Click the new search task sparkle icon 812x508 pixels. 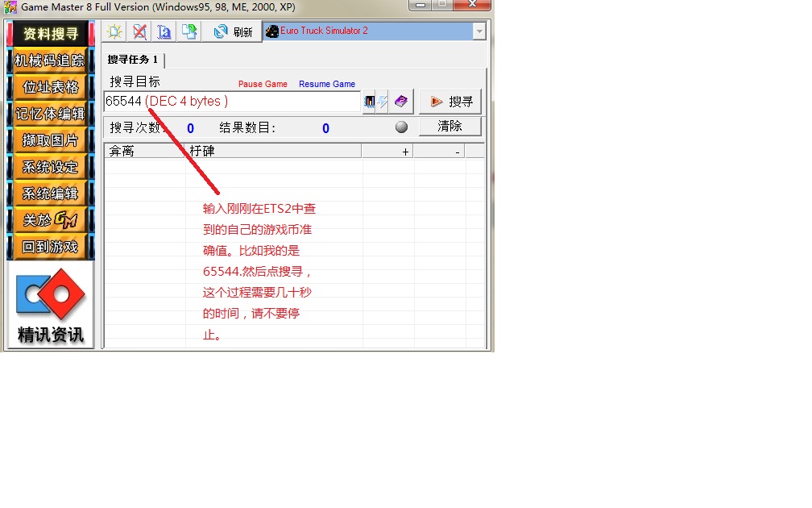(x=115, y=31)
